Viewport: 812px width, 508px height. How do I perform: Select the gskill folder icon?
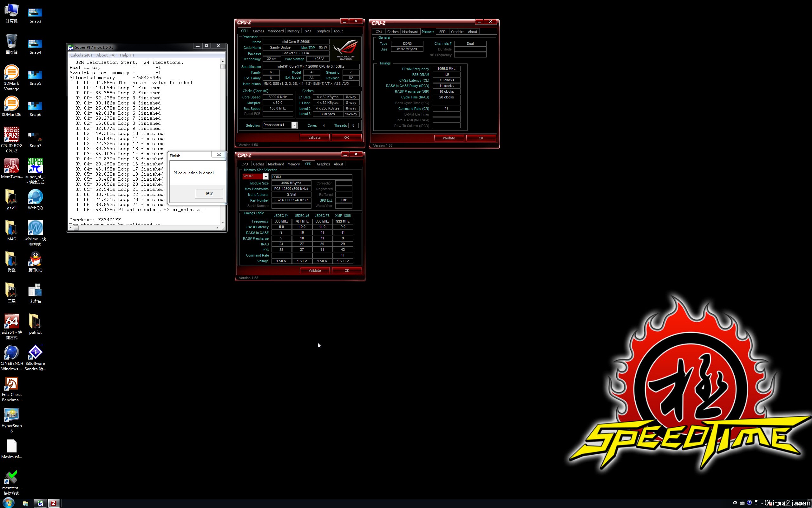[12, 200]
